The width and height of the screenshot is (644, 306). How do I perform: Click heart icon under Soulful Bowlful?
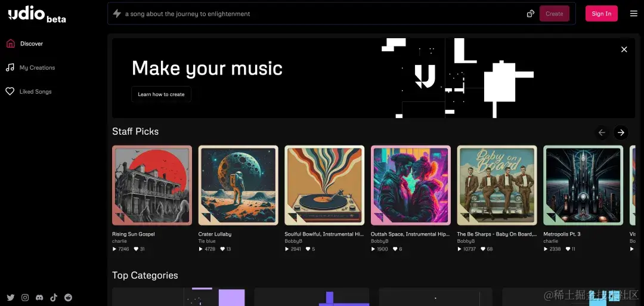point(308,249)
